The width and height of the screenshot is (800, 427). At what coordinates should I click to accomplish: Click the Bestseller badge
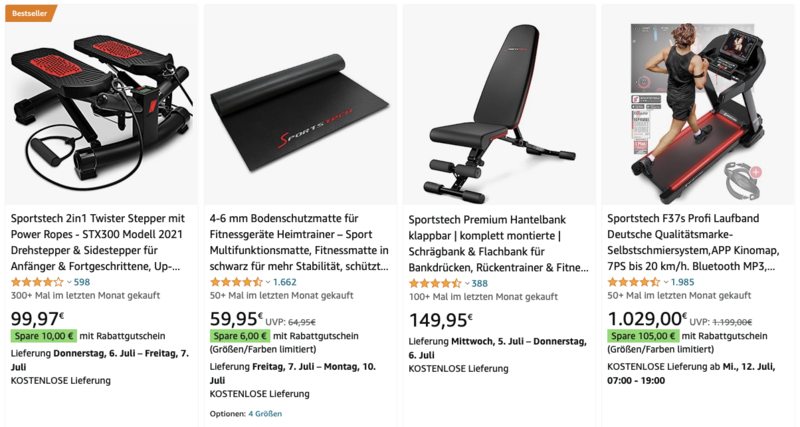[30, 12]
